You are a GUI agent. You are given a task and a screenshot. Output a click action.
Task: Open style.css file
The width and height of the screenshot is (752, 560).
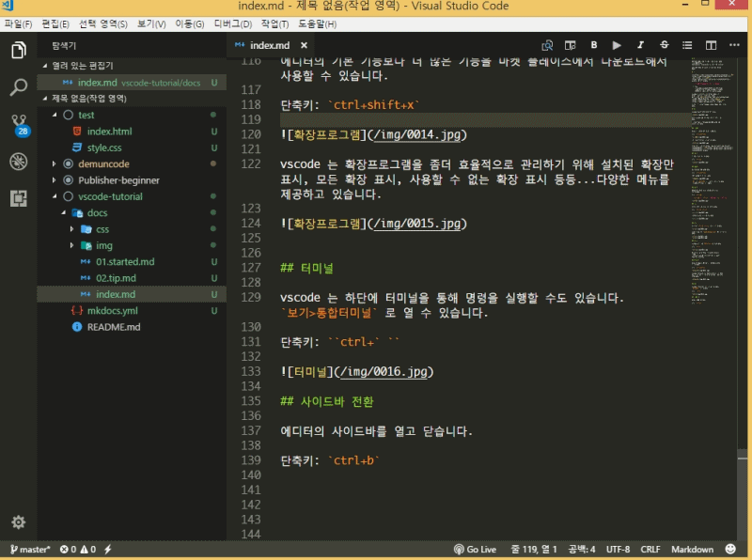pos(132,148)
